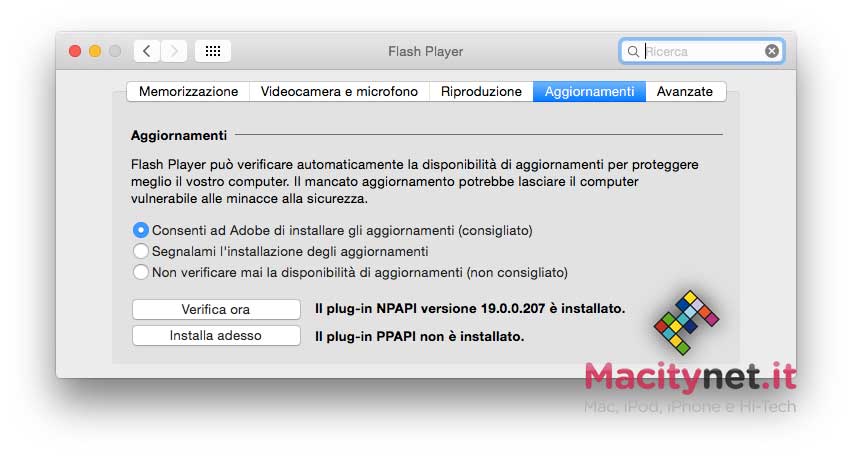Show all preferences with the grid icon

click(x=213, y=51)
